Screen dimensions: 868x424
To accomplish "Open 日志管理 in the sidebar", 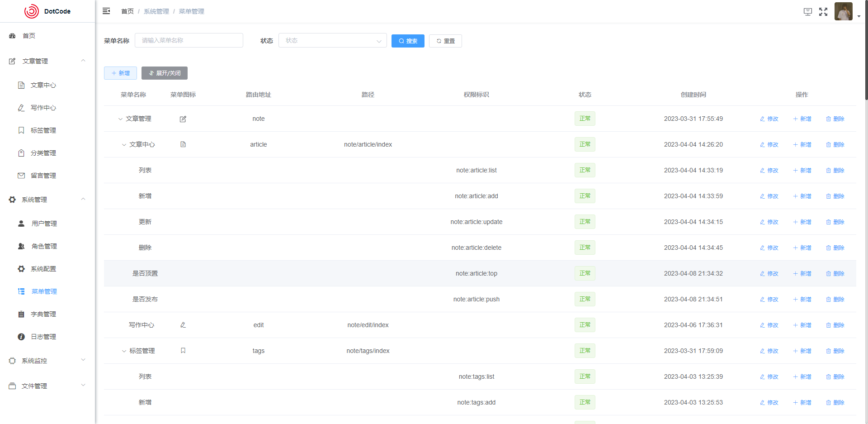I will click(x=43, y=337).
